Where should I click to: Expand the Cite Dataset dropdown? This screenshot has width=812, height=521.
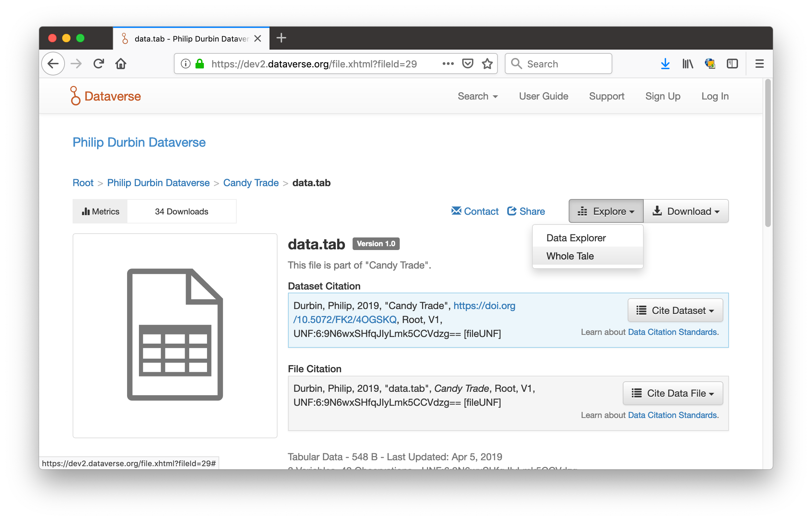click(676, 310)
